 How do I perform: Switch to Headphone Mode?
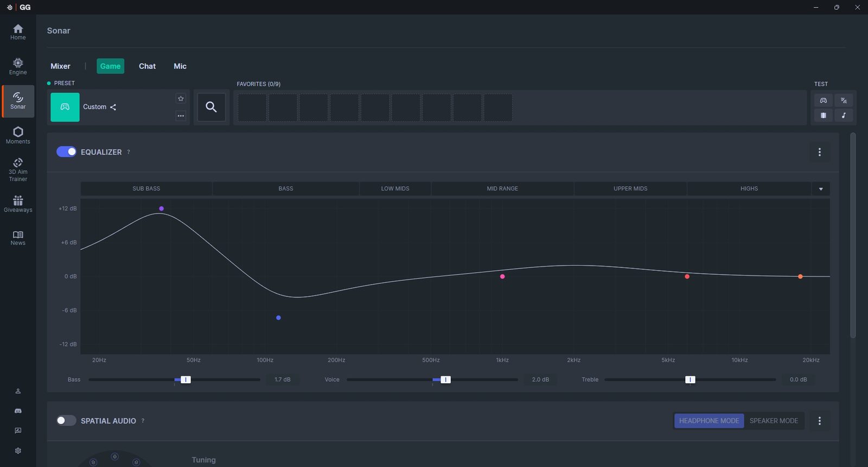[x=709, y=421]
